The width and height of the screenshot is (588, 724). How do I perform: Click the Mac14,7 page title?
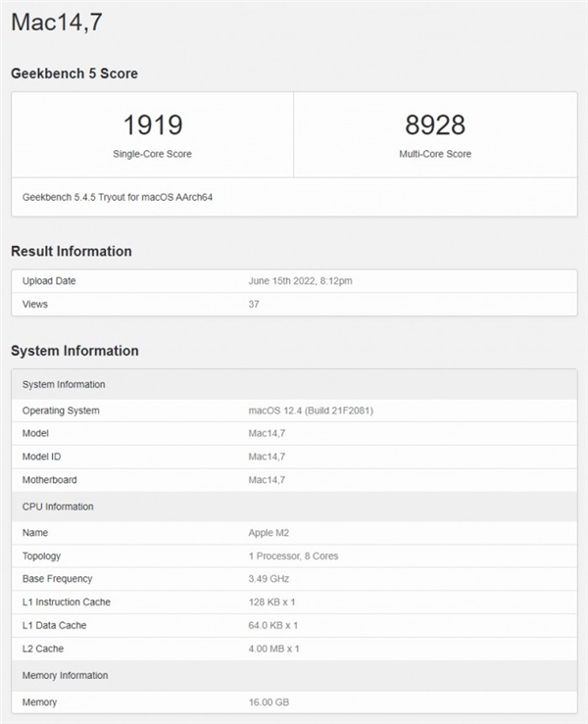point(57,23)
